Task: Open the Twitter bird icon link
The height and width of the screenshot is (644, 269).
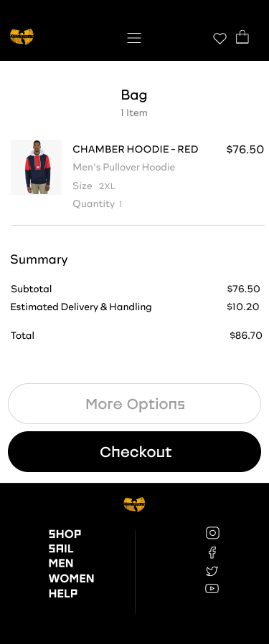Action: pyautogui.click(x=212, y=571)
